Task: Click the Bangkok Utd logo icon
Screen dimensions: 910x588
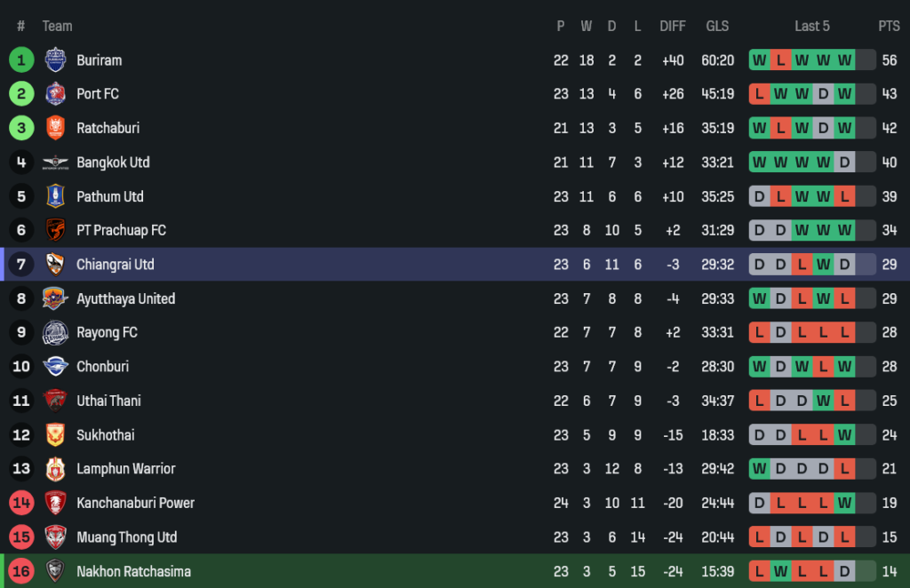Action: tap(55, 163)
